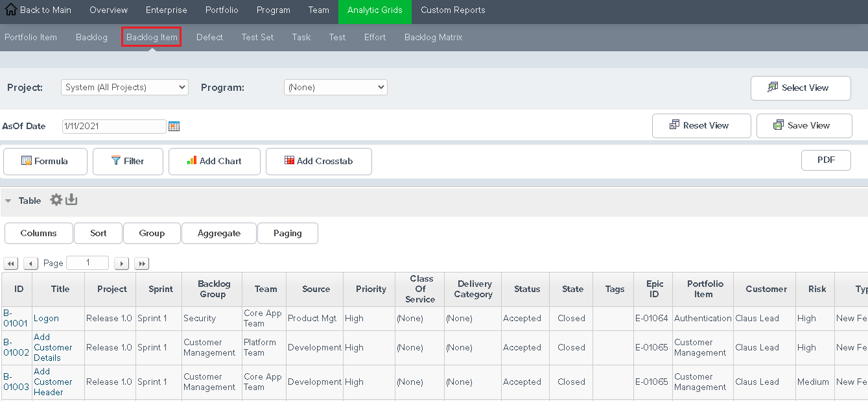Viewport: 868px width, 403px height.
Task: Open the Portfolio menu
Action: pyautogui.click(x=222, y=10)
